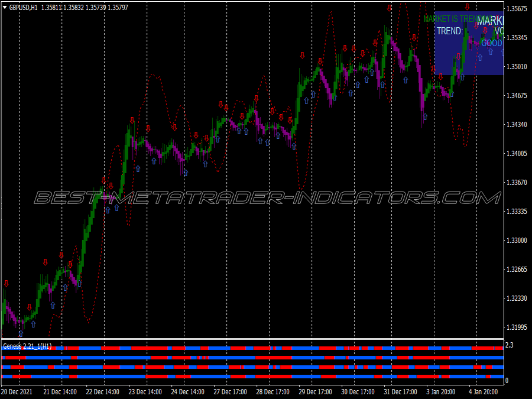Click price level 1.33000 on the price axis
Screen dimensions: 532x399
pyautogui.click(x=517, y=241)
